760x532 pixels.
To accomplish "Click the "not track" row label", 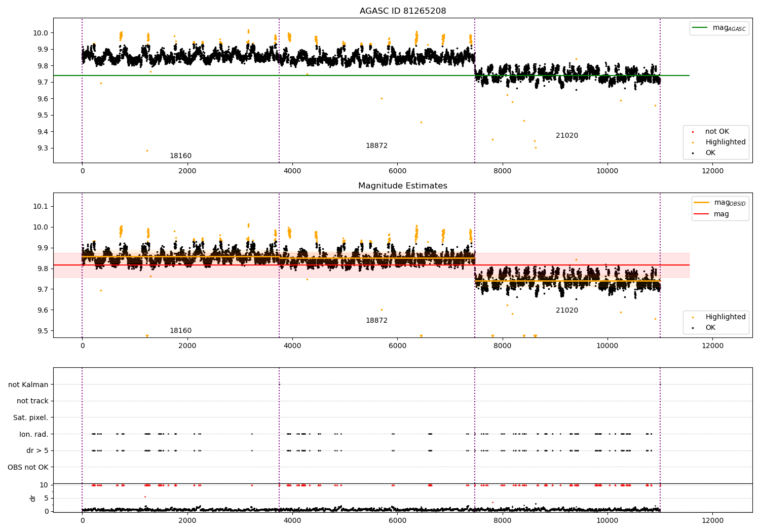I will pos(32,401).
